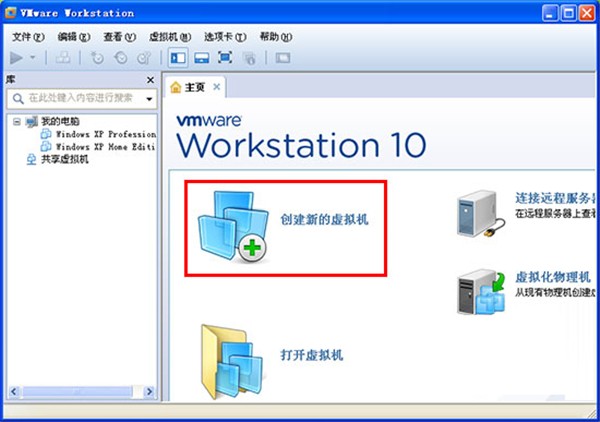This screenshot has height=422, width=600.
Task: Close the 主页 tab
Action: click(217, 87)
